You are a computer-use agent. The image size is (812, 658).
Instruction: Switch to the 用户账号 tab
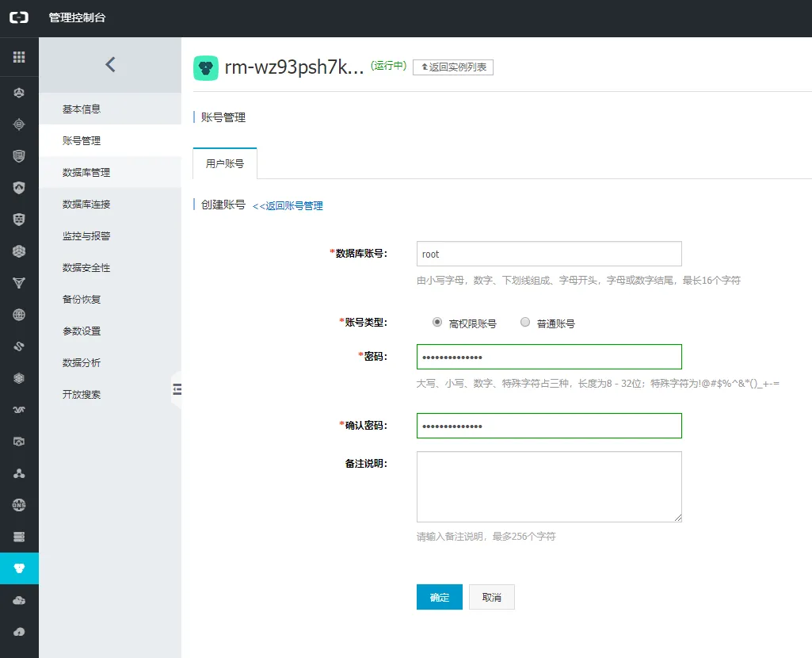coord(225,164)
